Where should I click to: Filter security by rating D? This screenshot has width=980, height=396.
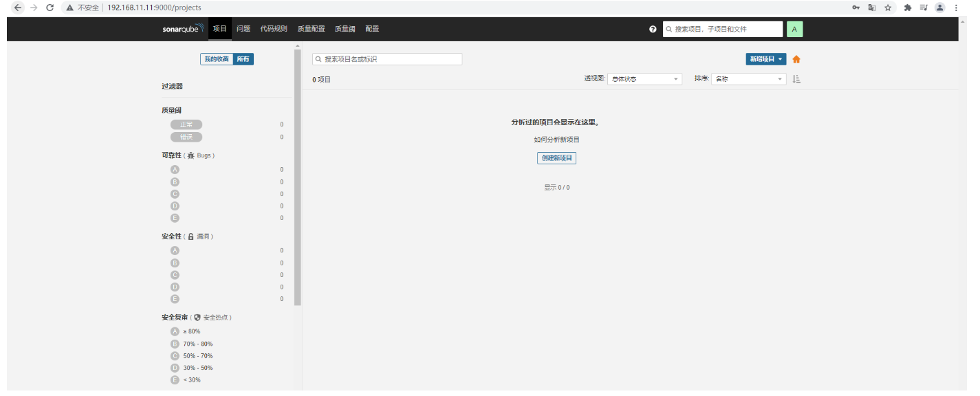[x=175, y=287]
